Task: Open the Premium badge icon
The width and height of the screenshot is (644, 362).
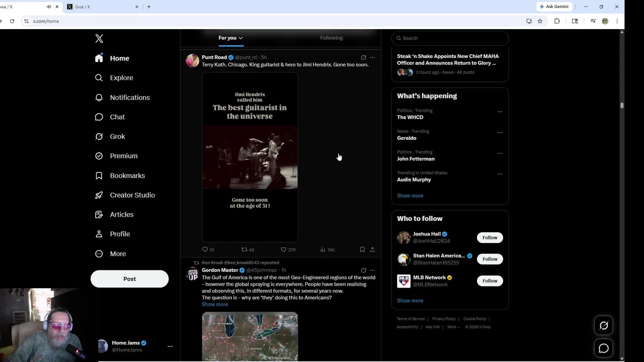Action: pos(99,156)
